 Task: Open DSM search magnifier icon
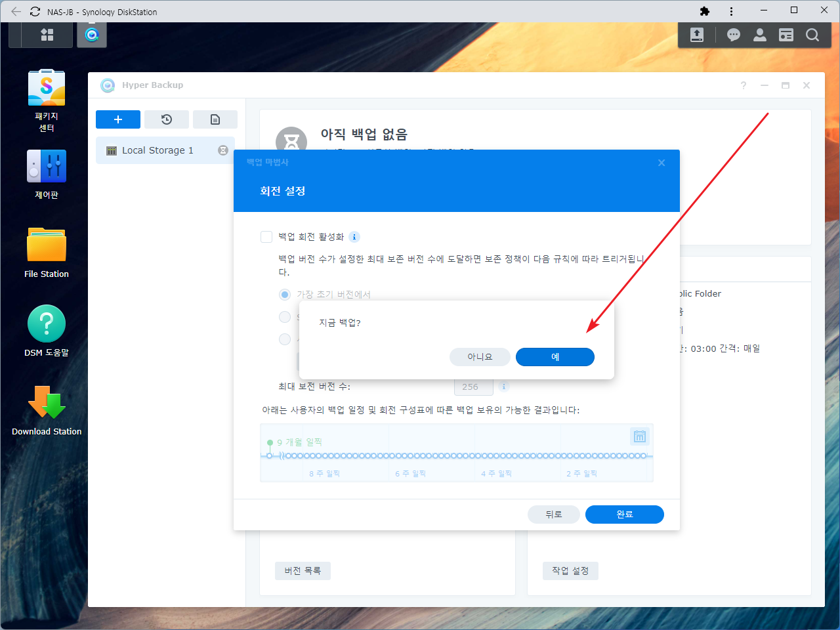point(812,35)
